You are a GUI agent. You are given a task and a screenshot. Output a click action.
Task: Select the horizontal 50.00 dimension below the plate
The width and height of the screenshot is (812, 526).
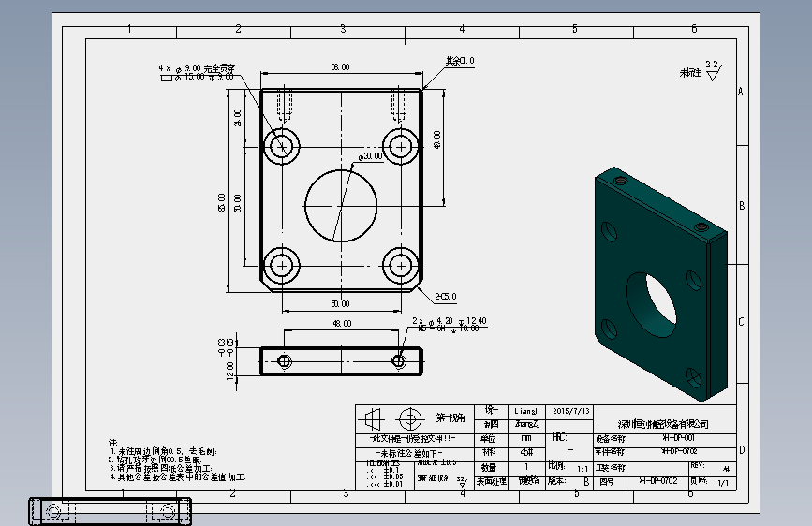pos(340,303)
